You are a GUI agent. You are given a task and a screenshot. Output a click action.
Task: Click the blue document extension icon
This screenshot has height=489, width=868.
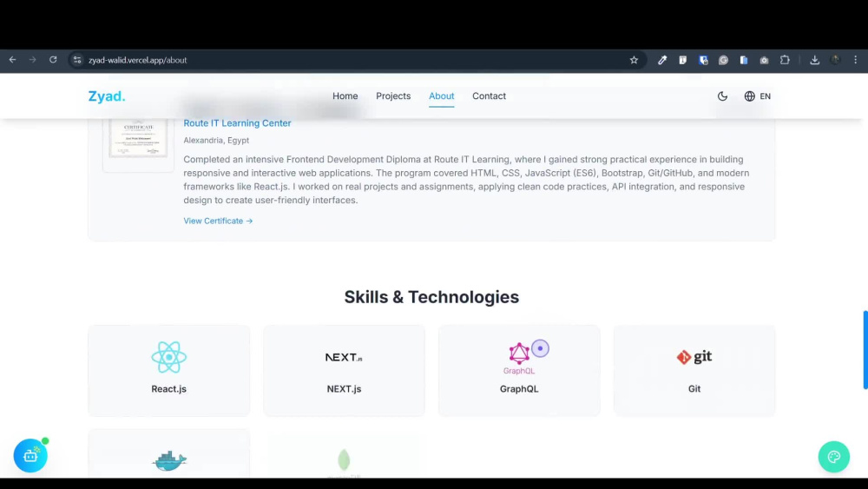pyautogui.click(x=744, y=60)
